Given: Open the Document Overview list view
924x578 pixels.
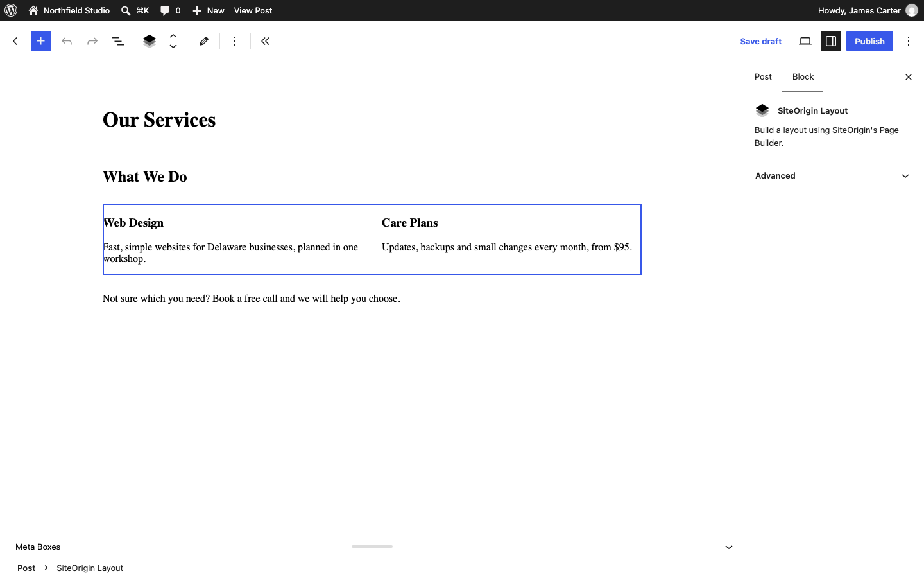Looking at the screenshot, I should (x=118, y=41).
